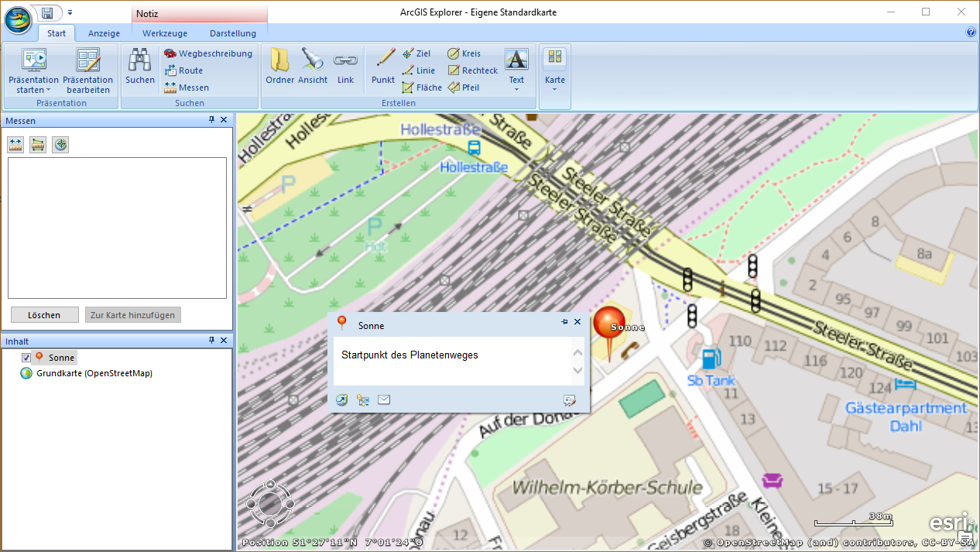The image size is (980, 552).
Task: Toggle pin on the Sonne popup
Action: coord(564,322)
